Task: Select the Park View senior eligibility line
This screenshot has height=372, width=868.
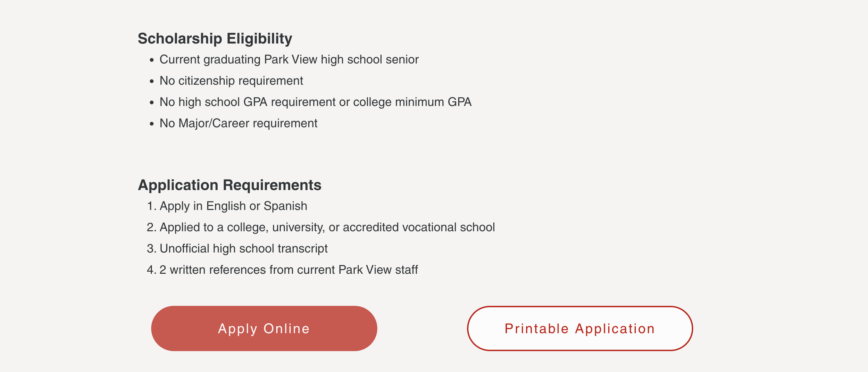Action: 289,59
